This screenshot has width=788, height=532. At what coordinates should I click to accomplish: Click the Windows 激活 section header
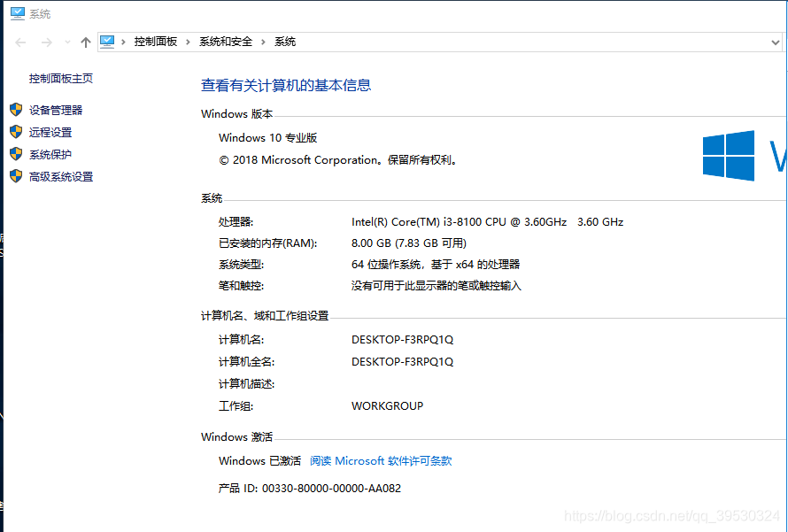click(236, 437)
